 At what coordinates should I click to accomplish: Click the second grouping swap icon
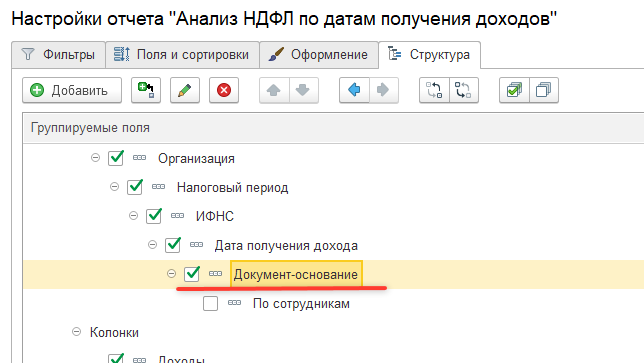pos(463,90)
